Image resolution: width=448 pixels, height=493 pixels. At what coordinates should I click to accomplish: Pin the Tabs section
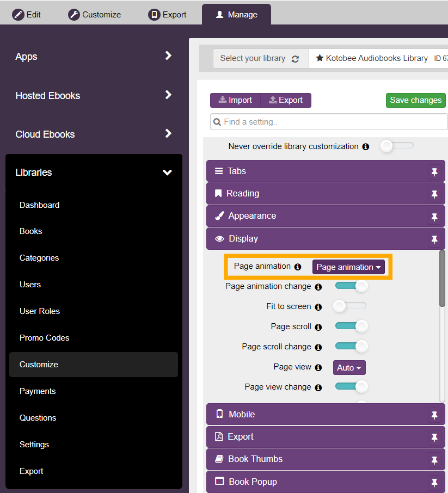click(434, 172)
